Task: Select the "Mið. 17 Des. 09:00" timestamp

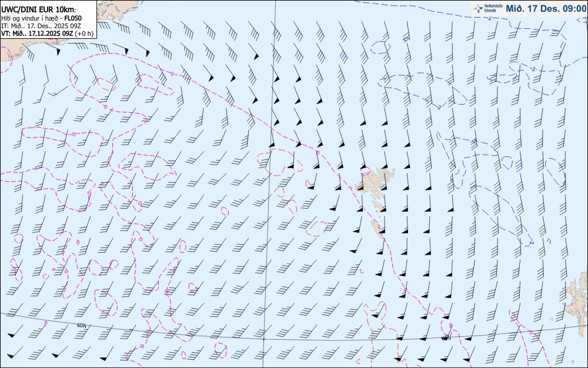Action: 546,8
